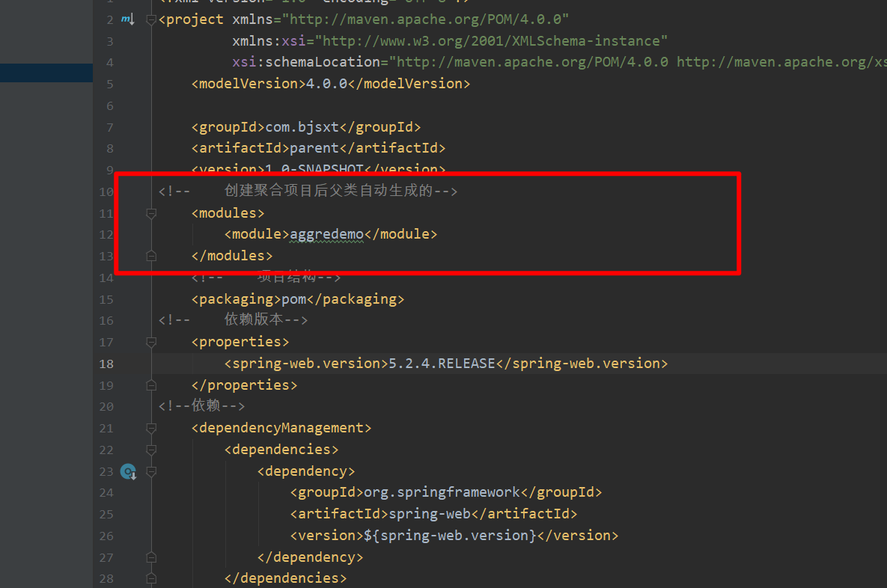Collapse the dependencies opening tag fold

pos(151,450)
